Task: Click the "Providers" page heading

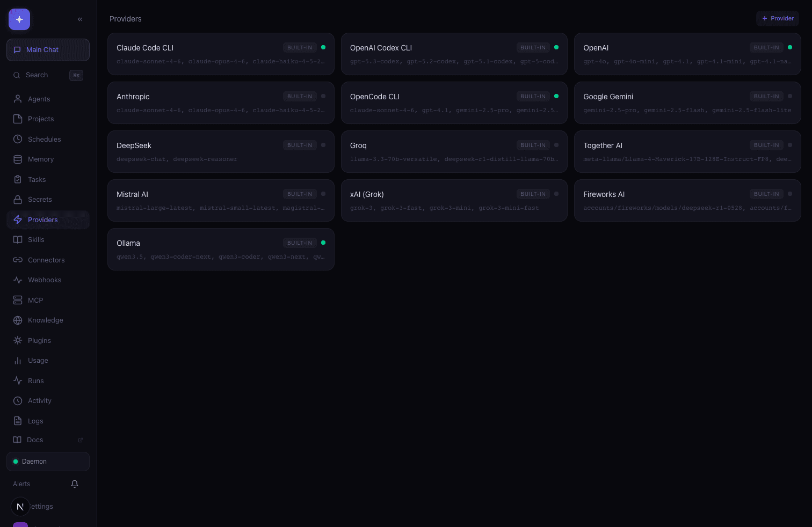Action: pyautogui.click(x=126, y=19)
